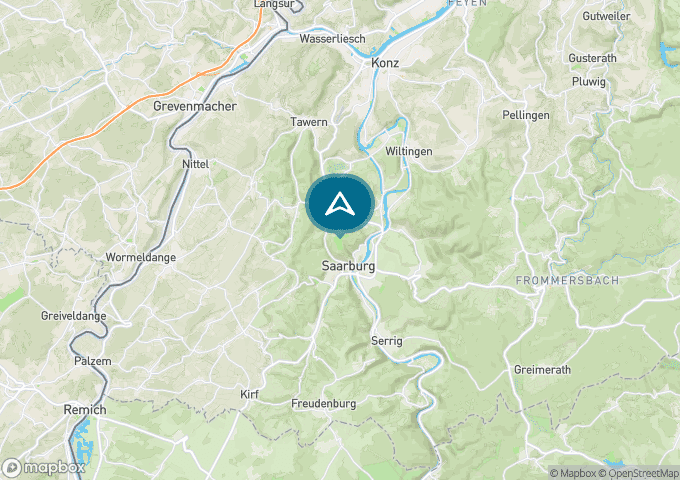Select the Greiveldange label
The image size is (680, 480).
(74, 316)
